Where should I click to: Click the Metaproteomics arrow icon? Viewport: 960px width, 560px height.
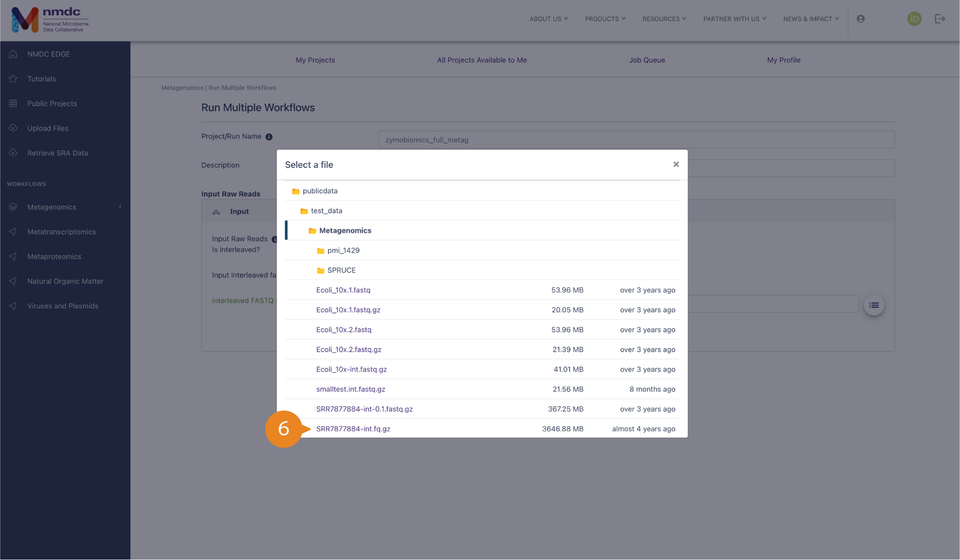pyautogui.click(x=13, y=256)
